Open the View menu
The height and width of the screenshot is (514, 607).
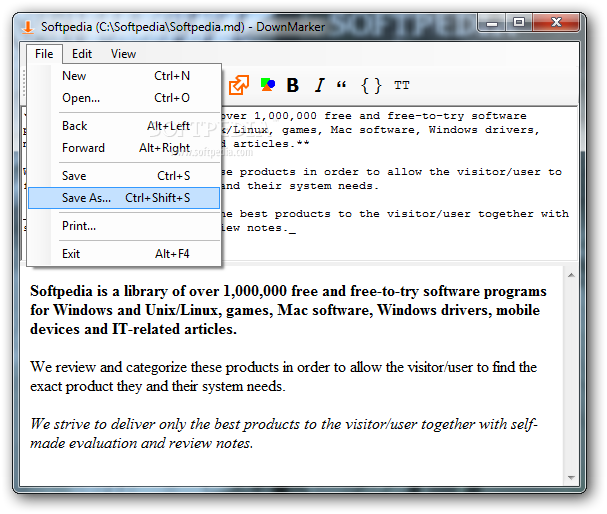(x=123, y=54)
